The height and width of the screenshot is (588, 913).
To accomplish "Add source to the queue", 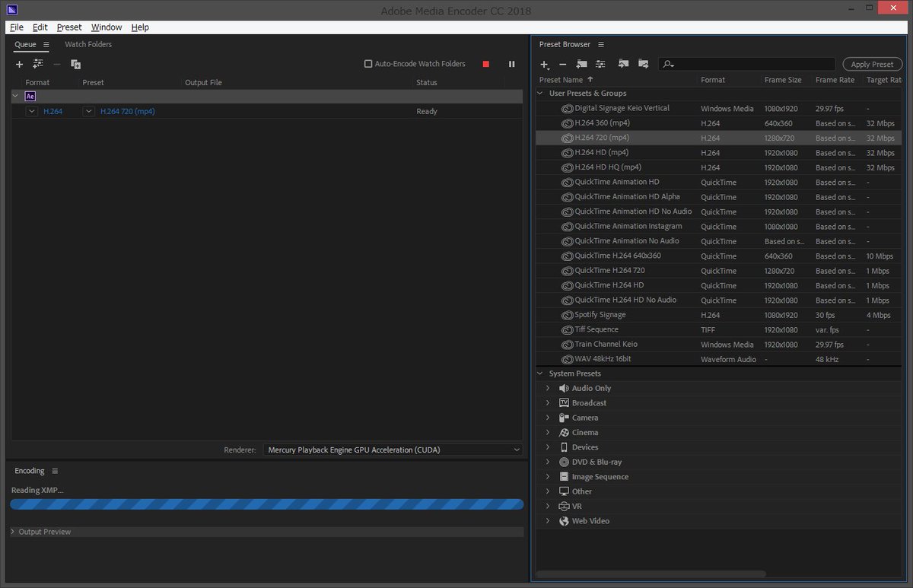I will pos(20,65).
